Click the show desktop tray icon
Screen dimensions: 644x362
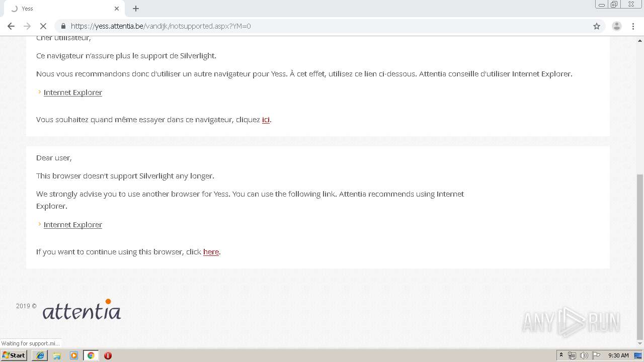click(x=638, y=355)
